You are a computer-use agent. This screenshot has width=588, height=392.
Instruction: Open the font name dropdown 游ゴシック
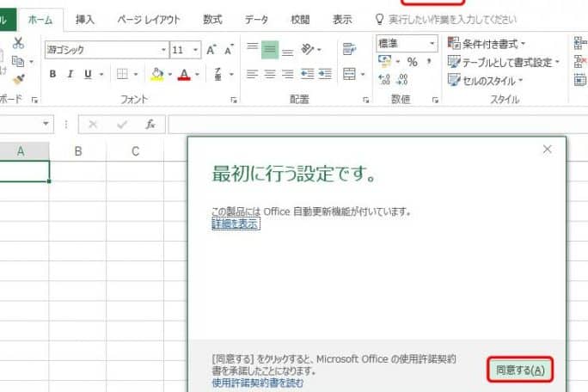click(106, 51)
